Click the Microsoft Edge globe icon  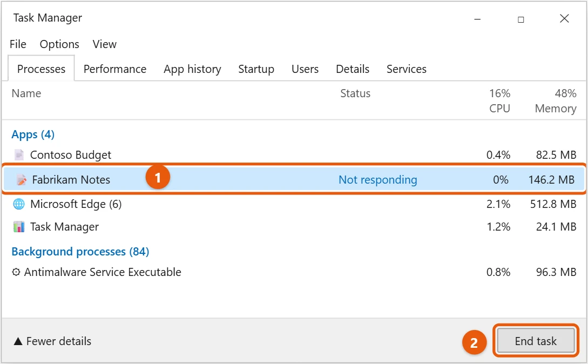(19, 204)
